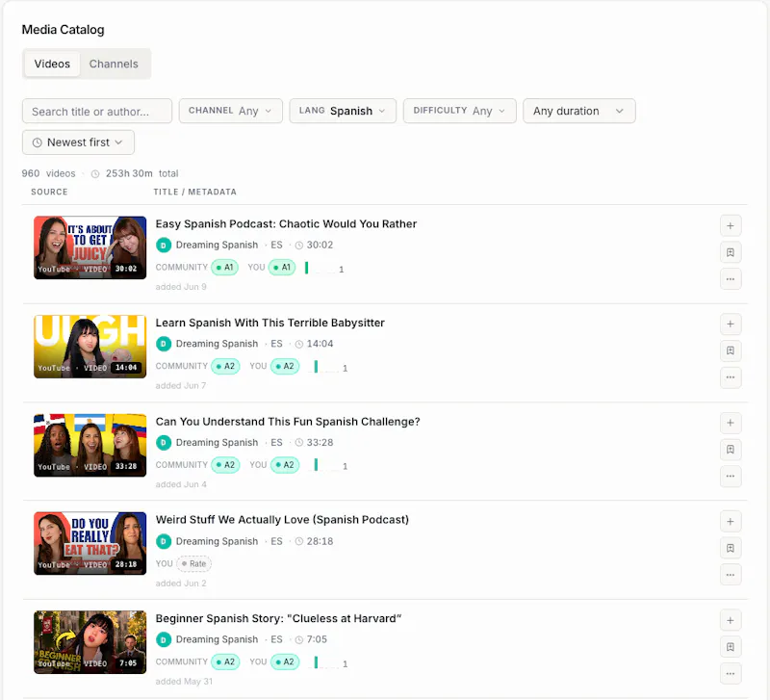Click Dreaming Spanish avatar on 'Clueless at Harvard' row
Image resolution: width=770 pixels, height=700 pixels.
pyautogui.click(x=164, y=639)
